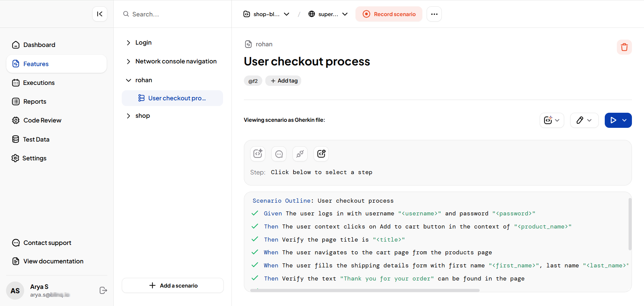This screenshot has height=306, width=644.
Task: Run the scenario with the play button
Action: point(613,120)
